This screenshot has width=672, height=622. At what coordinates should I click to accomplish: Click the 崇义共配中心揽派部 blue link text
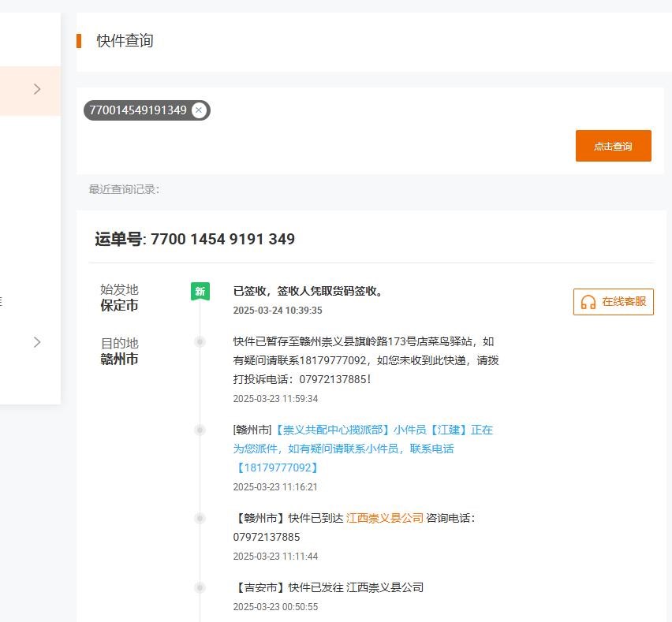click(330, 430)
